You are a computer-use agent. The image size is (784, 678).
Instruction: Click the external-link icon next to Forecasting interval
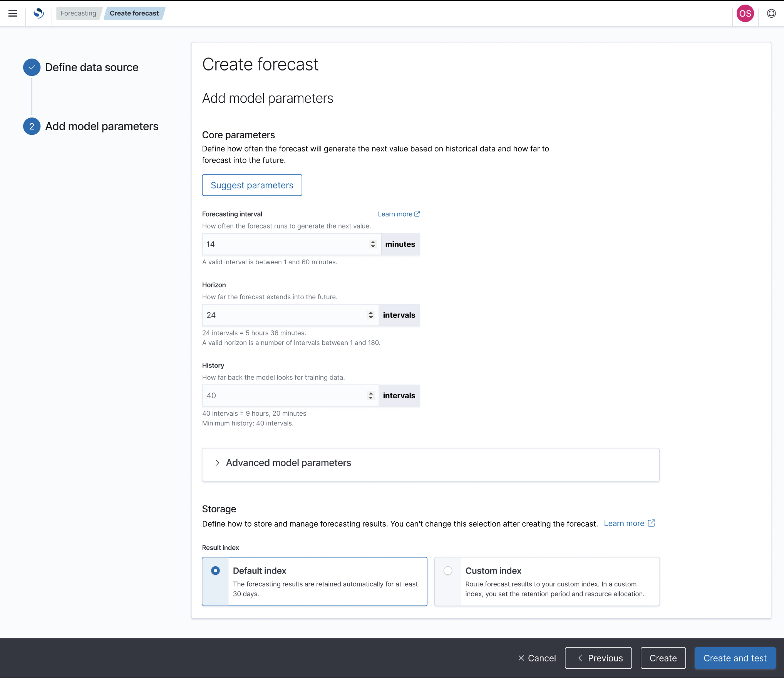coord(417,214)
